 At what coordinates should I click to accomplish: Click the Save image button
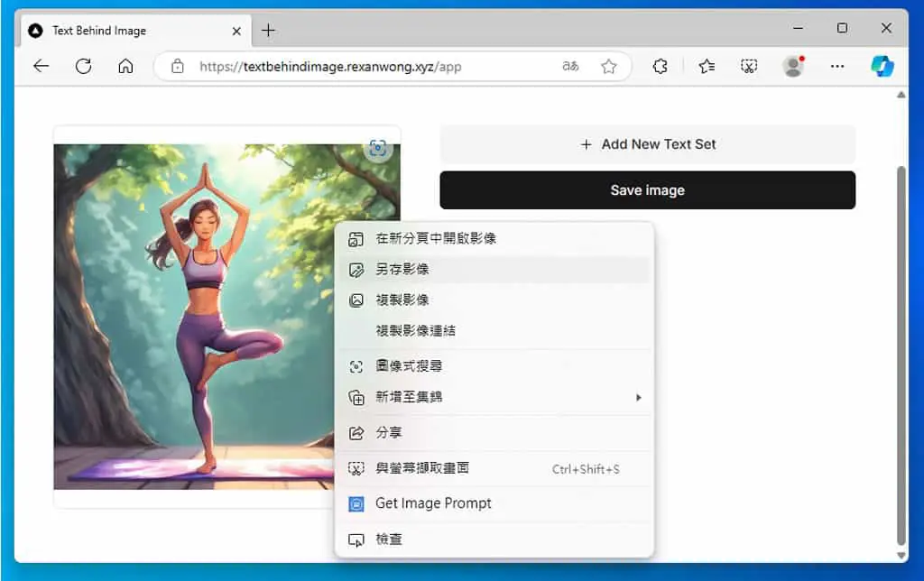tap(648, 190)
